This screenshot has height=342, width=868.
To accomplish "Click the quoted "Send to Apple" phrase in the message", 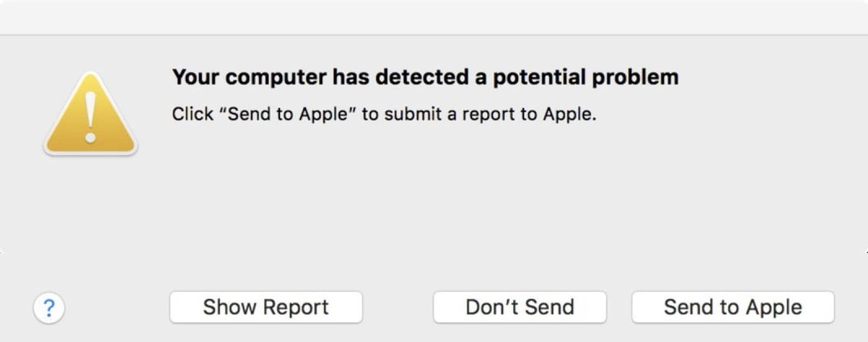I will click(288, 114).
